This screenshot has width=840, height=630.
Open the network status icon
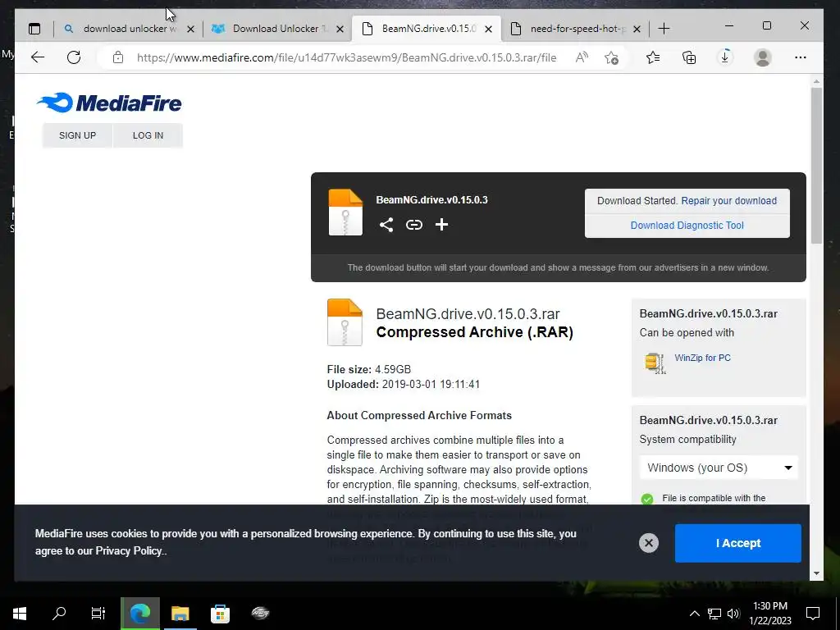[x=714, y=614]
